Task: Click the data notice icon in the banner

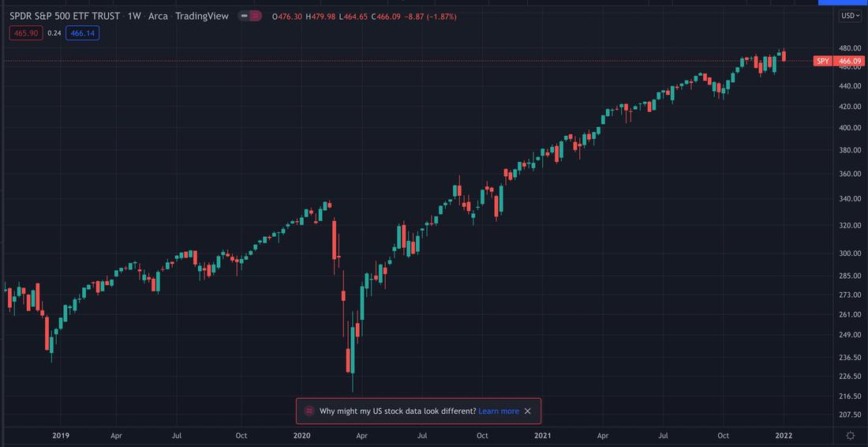Action: tap(309, 411)
